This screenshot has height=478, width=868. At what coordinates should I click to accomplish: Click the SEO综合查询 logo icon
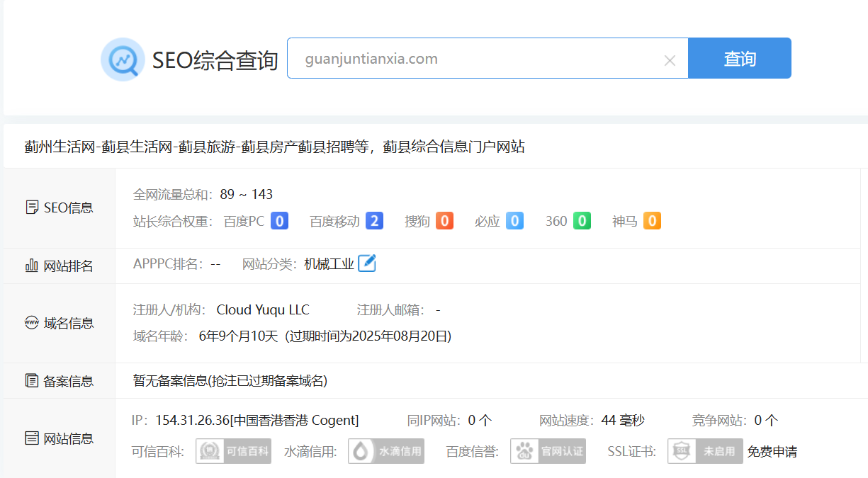point(123,59)
